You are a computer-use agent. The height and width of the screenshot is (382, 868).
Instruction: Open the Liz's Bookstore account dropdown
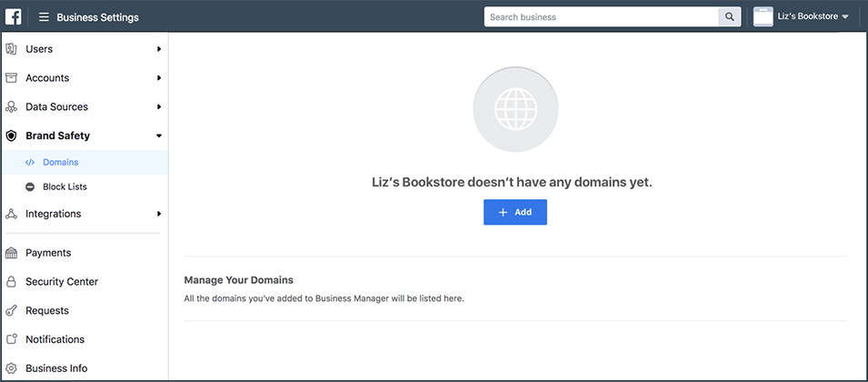[x=802, y=16]
